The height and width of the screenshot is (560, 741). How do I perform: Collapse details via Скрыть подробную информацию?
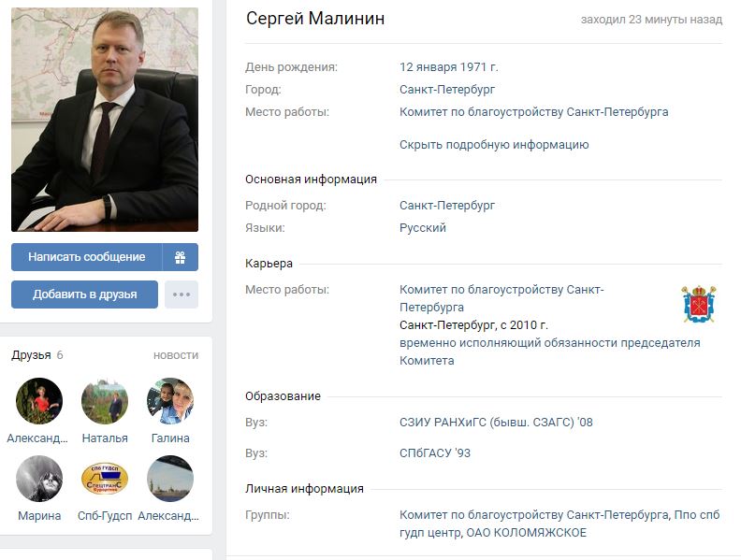pos(494,145)
